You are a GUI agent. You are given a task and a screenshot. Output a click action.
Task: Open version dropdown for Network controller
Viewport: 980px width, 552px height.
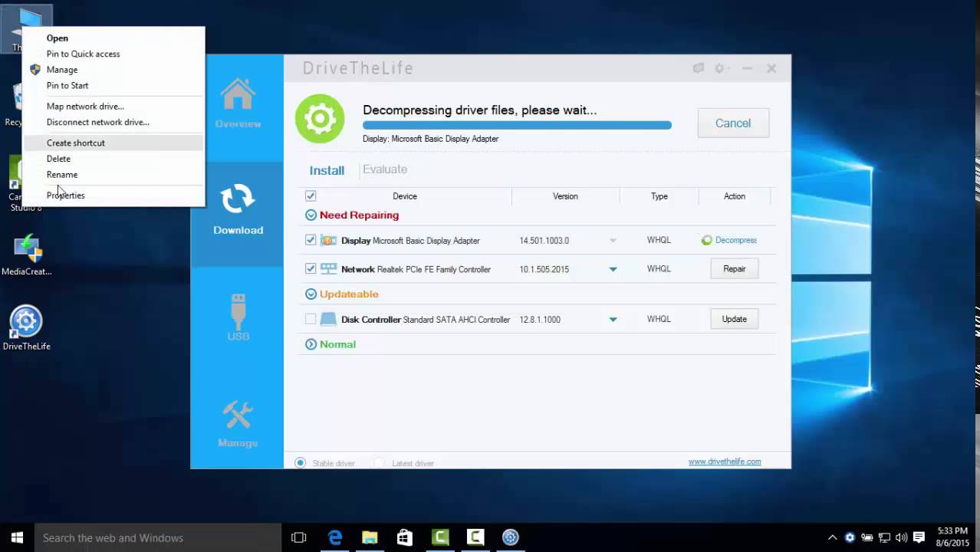(613, 269)
